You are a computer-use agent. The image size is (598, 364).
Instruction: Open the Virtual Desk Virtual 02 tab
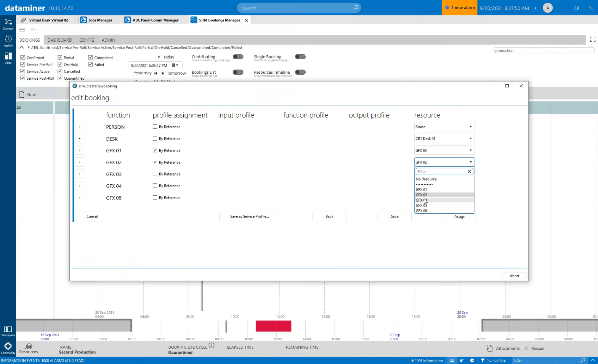coord(45,20)
